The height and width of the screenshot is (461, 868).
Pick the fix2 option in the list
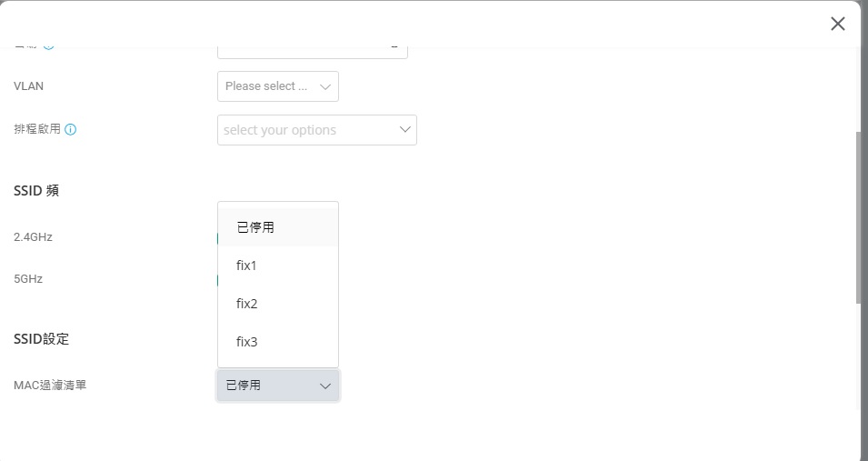click(x=247, y=304)
